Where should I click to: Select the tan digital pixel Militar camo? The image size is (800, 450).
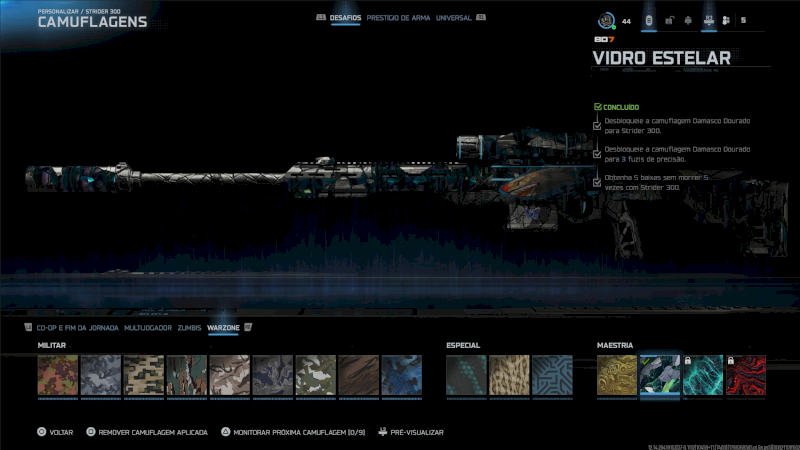tap(144, 375)
